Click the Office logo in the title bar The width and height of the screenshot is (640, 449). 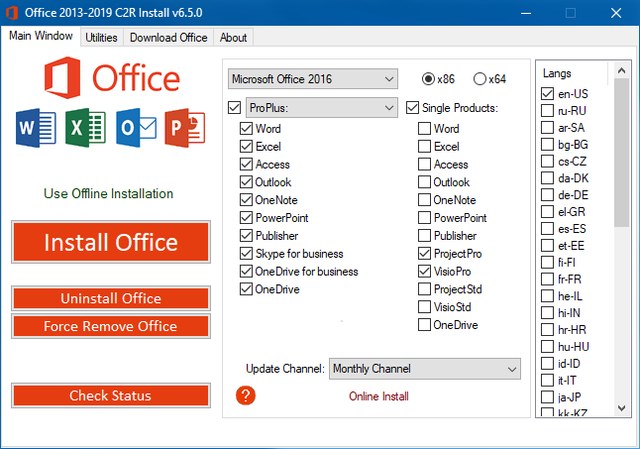tap(12, 13)
